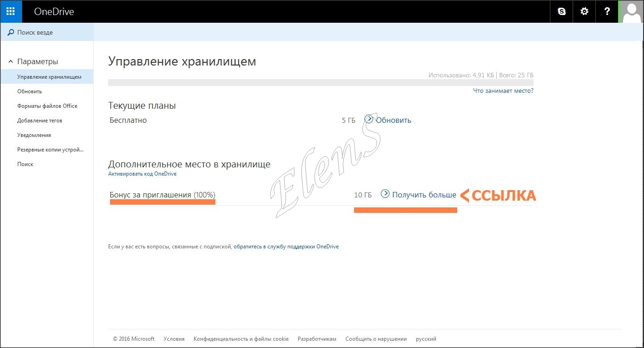Click the circular arrow beside Обновить plan
This screenshot has width=644, height=348.
click(369, 120)
